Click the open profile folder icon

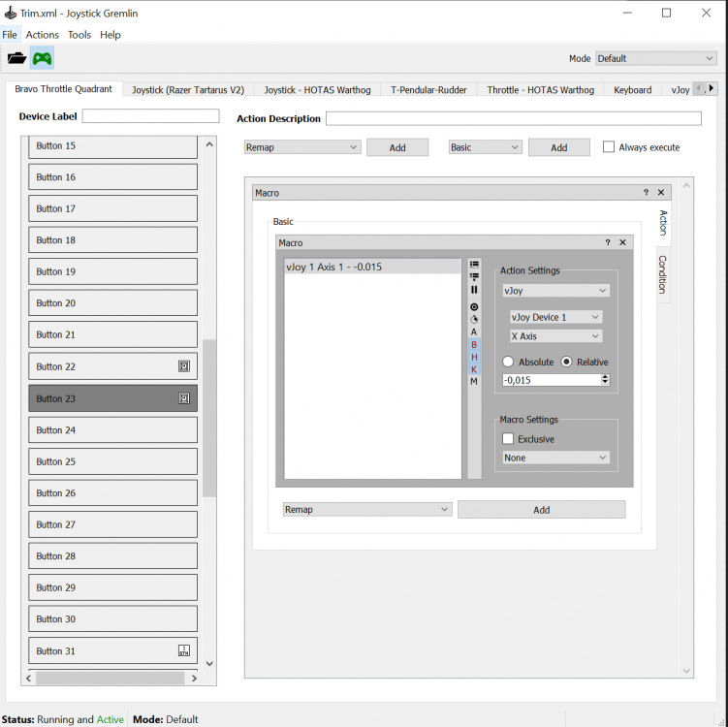coord(16,58)
